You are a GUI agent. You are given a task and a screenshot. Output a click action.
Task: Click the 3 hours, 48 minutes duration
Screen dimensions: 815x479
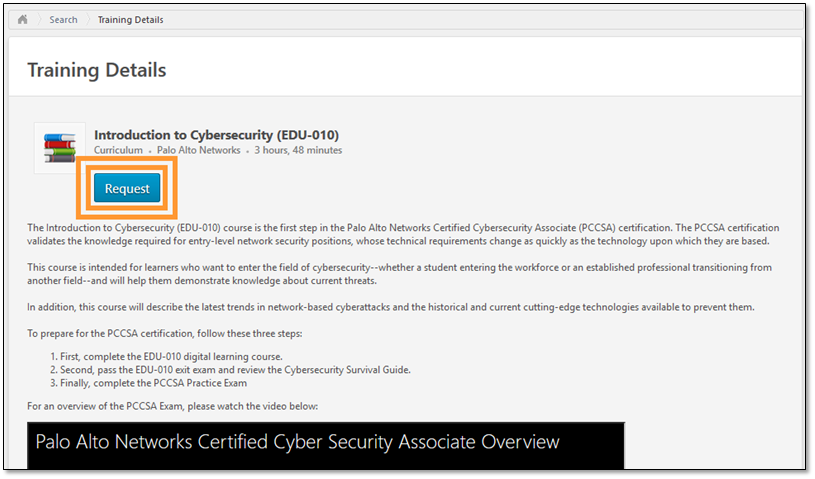pyautogui.click(x=298, y=151)
